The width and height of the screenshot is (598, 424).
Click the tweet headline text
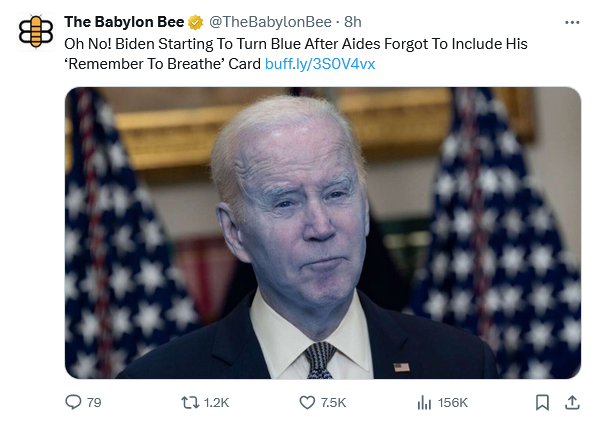(296, 54)
